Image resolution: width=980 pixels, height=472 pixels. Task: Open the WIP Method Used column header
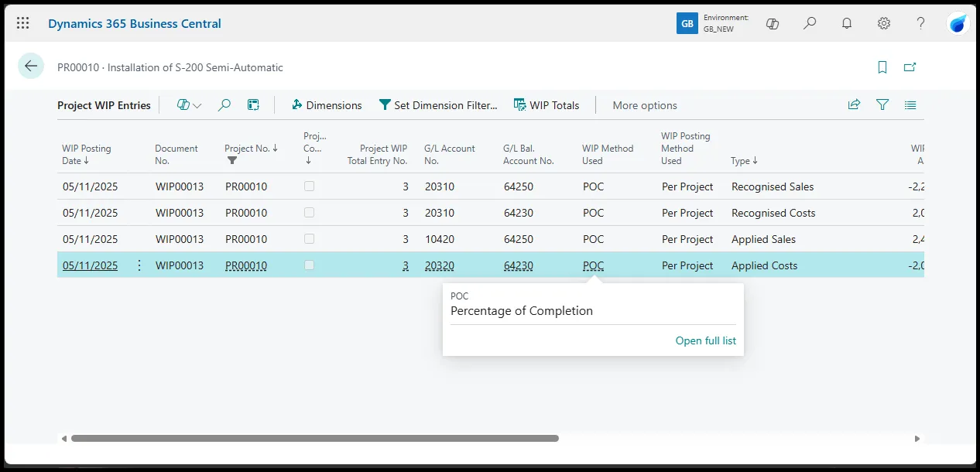point(608,154)
